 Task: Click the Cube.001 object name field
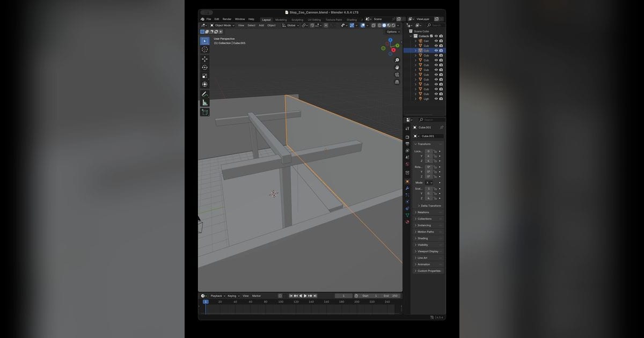tap(431, 136)
